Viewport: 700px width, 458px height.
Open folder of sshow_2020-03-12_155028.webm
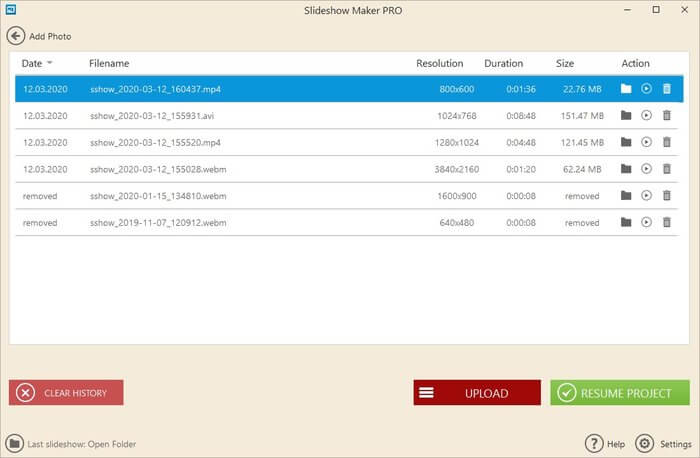pyautogui.click(x=626, y=169)
